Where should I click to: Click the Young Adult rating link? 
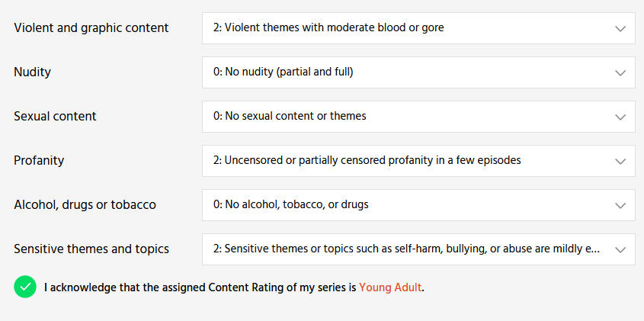(x=390, y=288)
